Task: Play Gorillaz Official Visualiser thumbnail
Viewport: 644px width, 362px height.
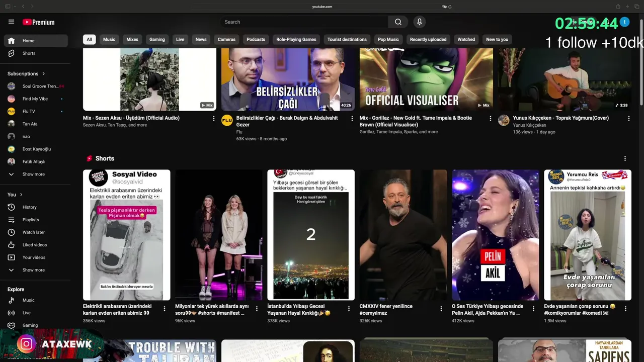Action: tap(426, 79)
